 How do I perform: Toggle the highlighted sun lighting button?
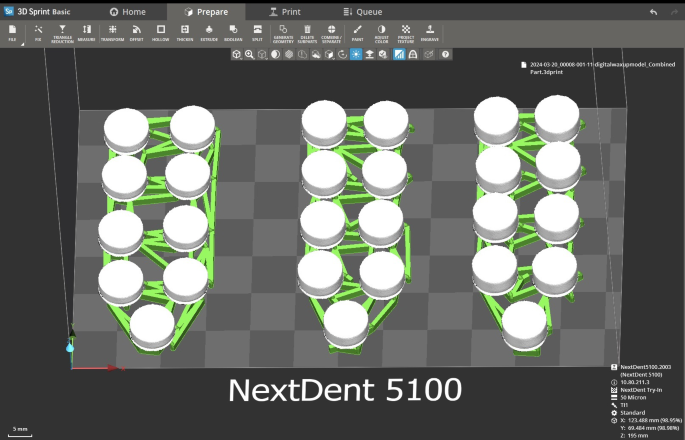pyautogui.click(x=356, y=55)
